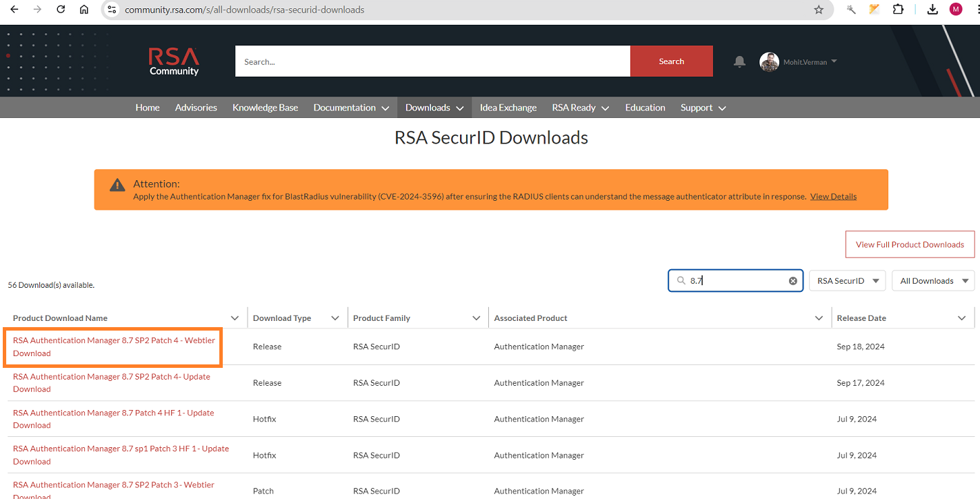Refresh the page
Screen dimensions: 980x499
pos(60,10)
